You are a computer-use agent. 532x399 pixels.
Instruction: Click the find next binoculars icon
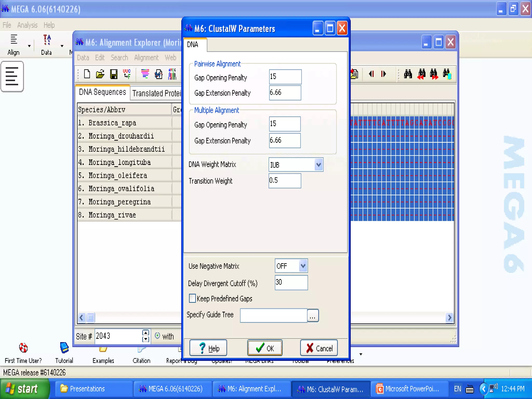coord(434,74)
